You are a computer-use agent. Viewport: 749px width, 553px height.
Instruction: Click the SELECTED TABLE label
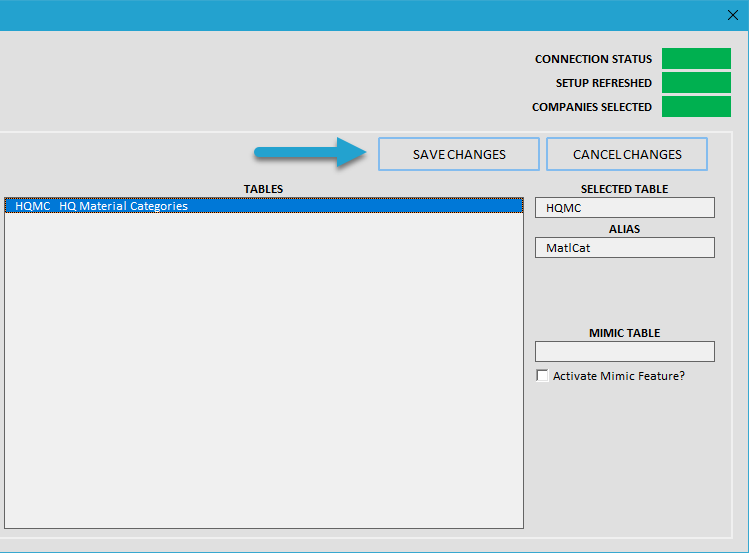624,189
